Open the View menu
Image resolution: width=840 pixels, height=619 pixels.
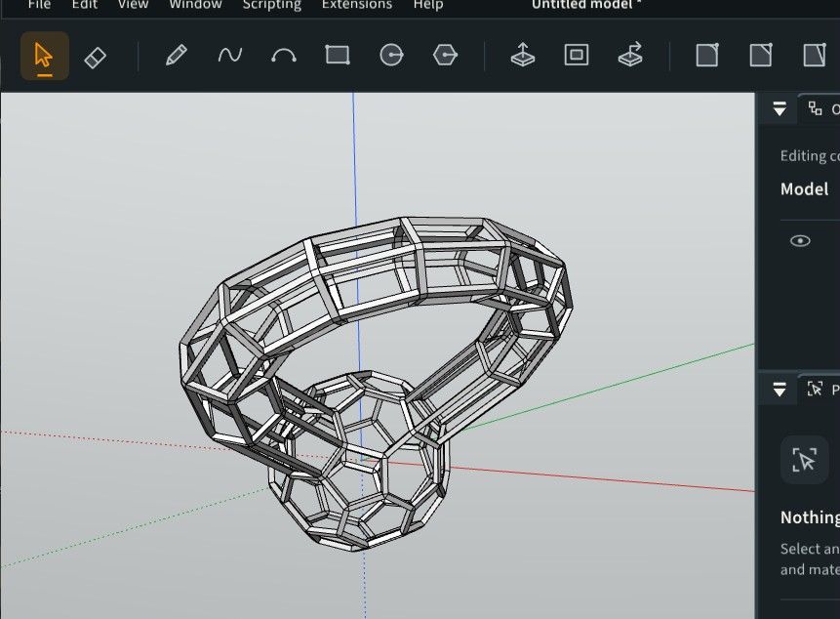(133, 5)
